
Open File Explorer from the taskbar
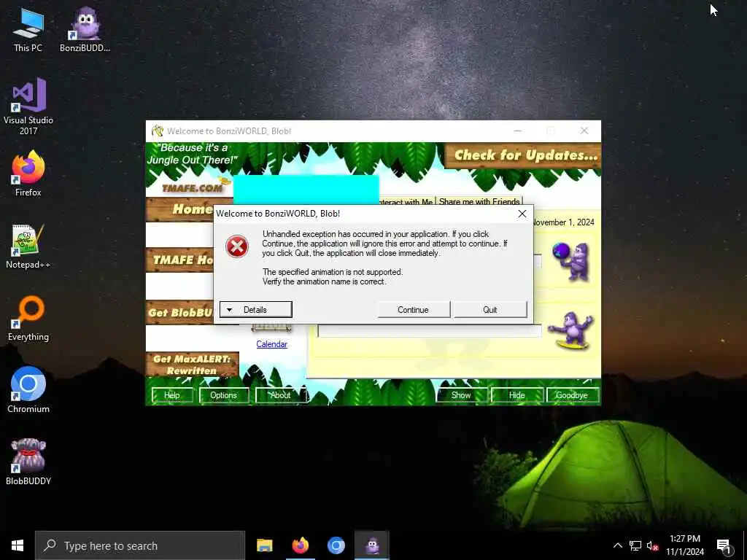pos(264,545)
